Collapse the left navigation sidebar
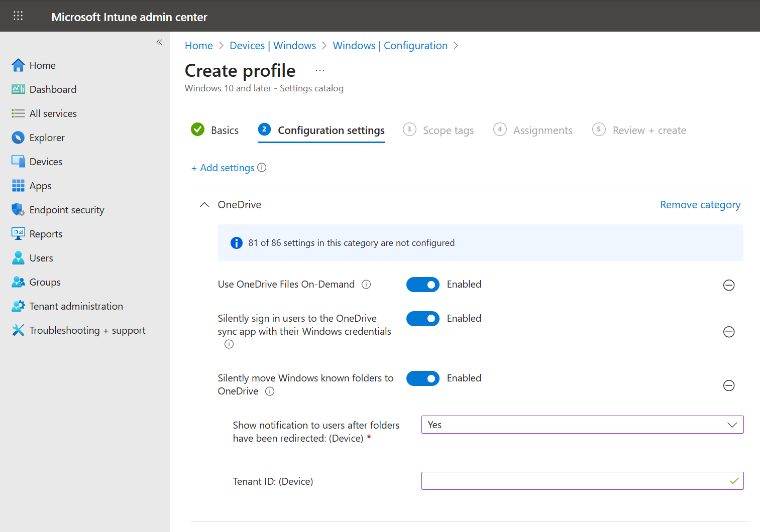The height and width of the screenshot is (532, 760). (159, 42)
